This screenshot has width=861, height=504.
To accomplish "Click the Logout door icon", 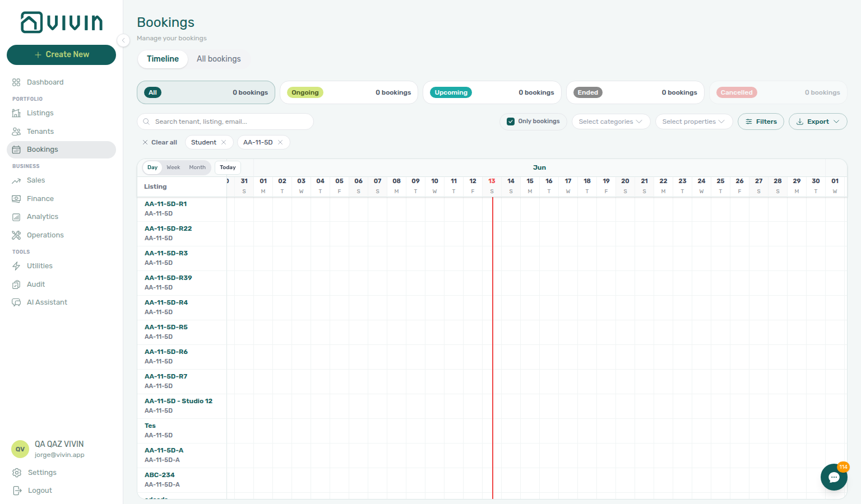I will pos(17,491).
